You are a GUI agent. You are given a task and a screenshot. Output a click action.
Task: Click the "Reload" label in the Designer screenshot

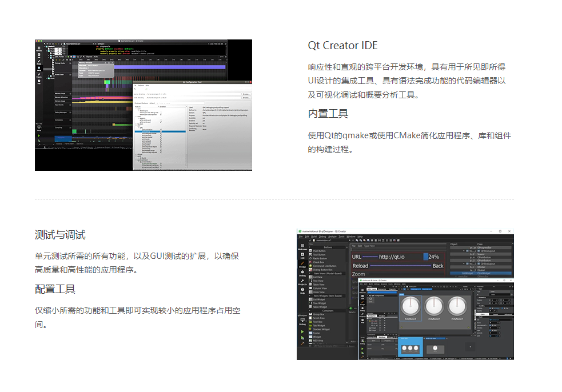(x=360, y=266)
